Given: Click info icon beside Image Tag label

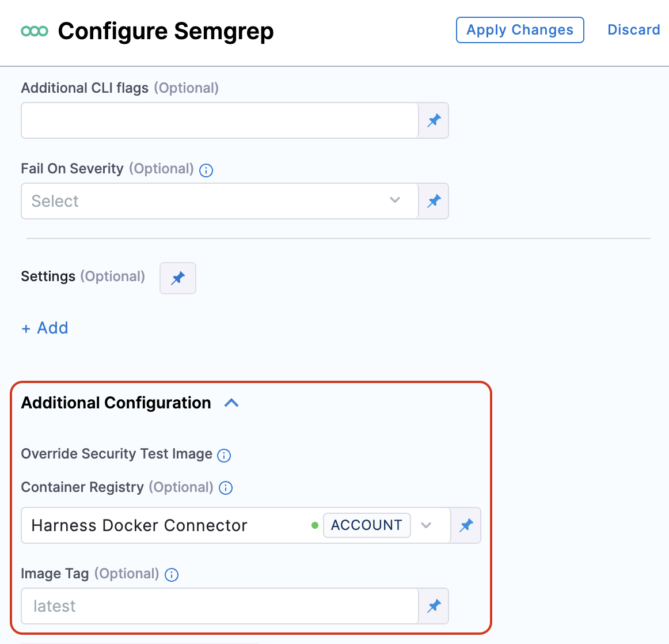Looking at the screenshot, I should pyautogui.click(x=172, y=575).
